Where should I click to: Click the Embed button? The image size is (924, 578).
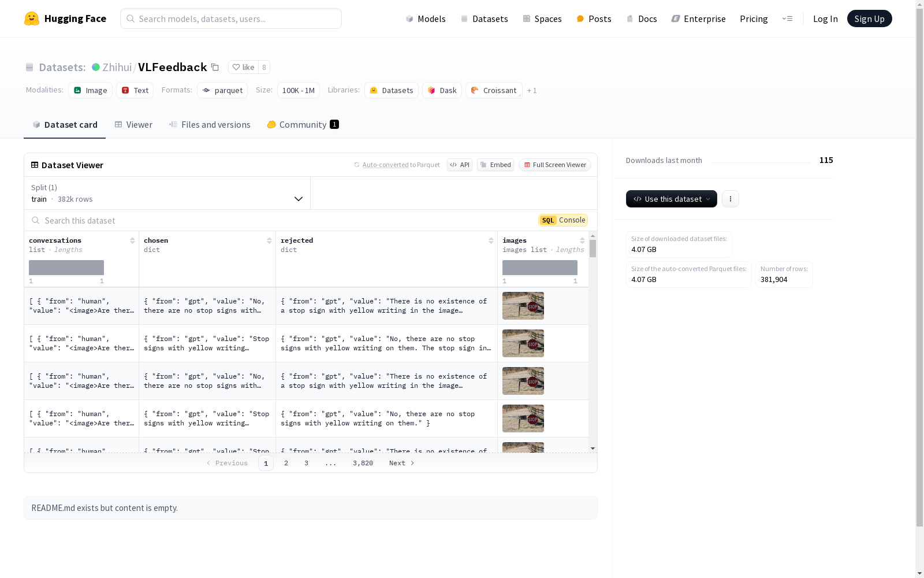coord(495,165)
